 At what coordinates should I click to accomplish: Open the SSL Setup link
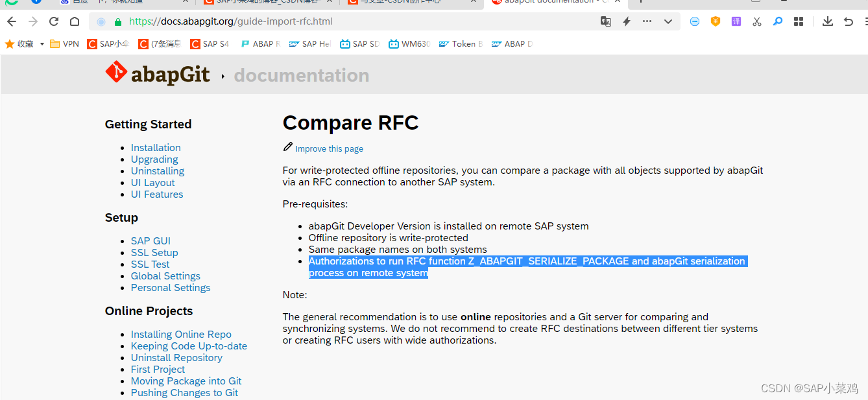click(x=154, y=252)
